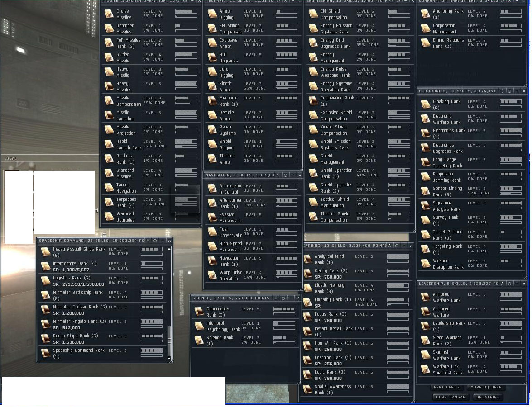The height and width of the screenshot is (407, 532).
Task: Select the Corporation Management skill row
Action: click(x=472, y=28)
